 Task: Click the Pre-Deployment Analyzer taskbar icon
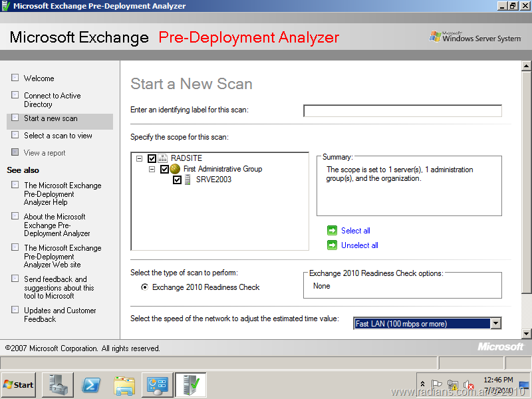coord(190,385)
